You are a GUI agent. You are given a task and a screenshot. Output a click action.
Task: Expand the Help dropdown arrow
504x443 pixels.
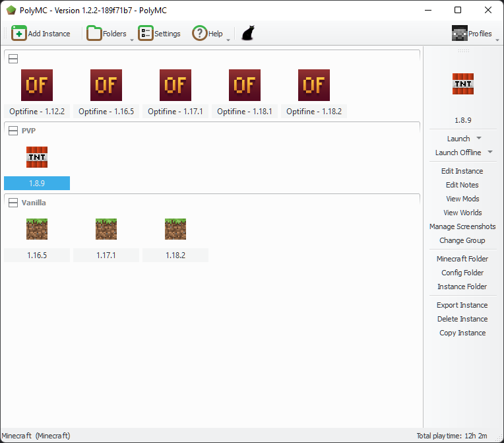point(228,40)
